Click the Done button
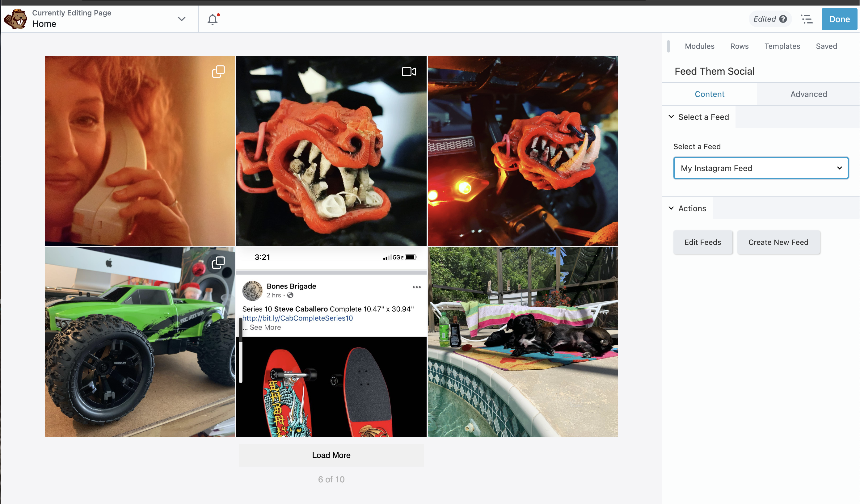860x504 pixels. click(x=839, y=19)
